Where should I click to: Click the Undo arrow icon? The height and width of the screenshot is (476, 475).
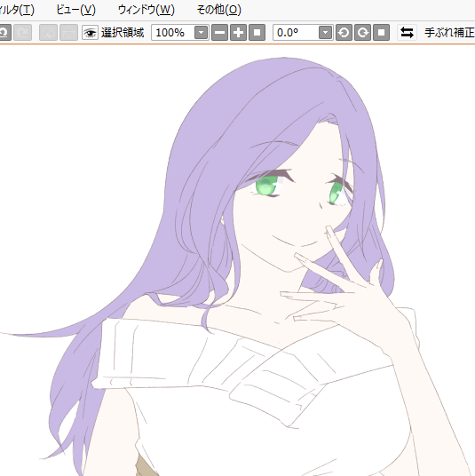[x=4, y=33]
